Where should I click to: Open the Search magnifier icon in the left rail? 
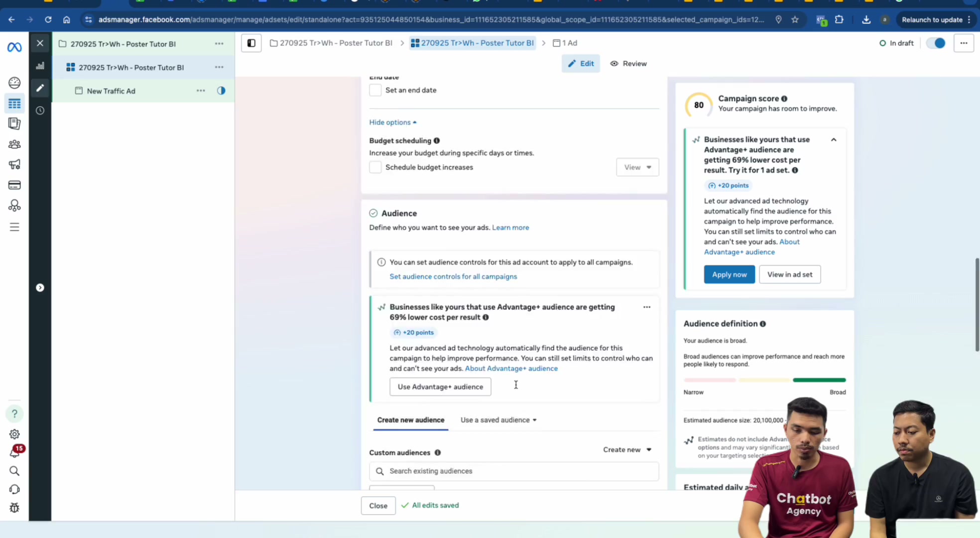14,471
